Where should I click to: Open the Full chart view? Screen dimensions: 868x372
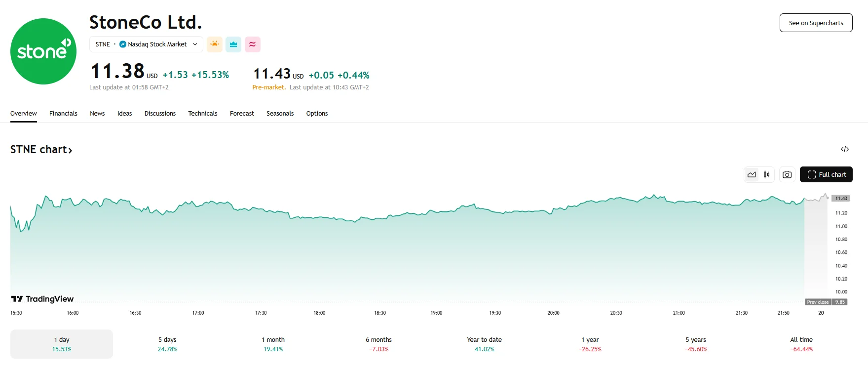coord(826,174)
